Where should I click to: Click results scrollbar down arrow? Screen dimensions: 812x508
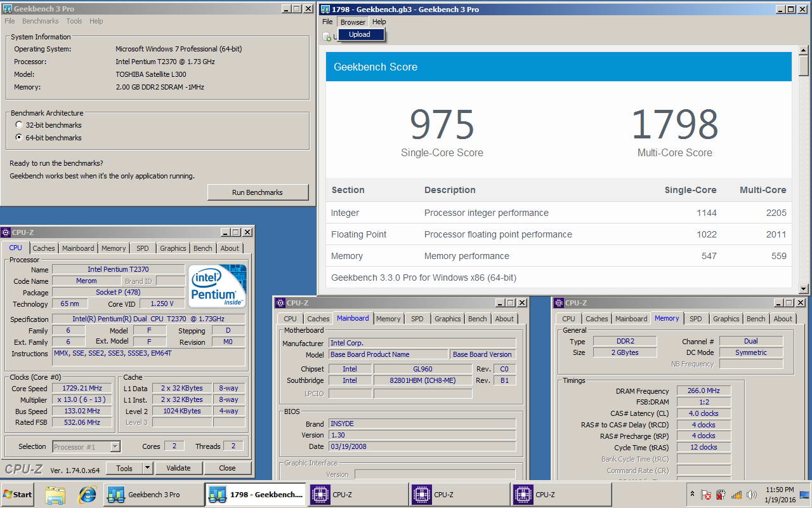pos(804,288)
